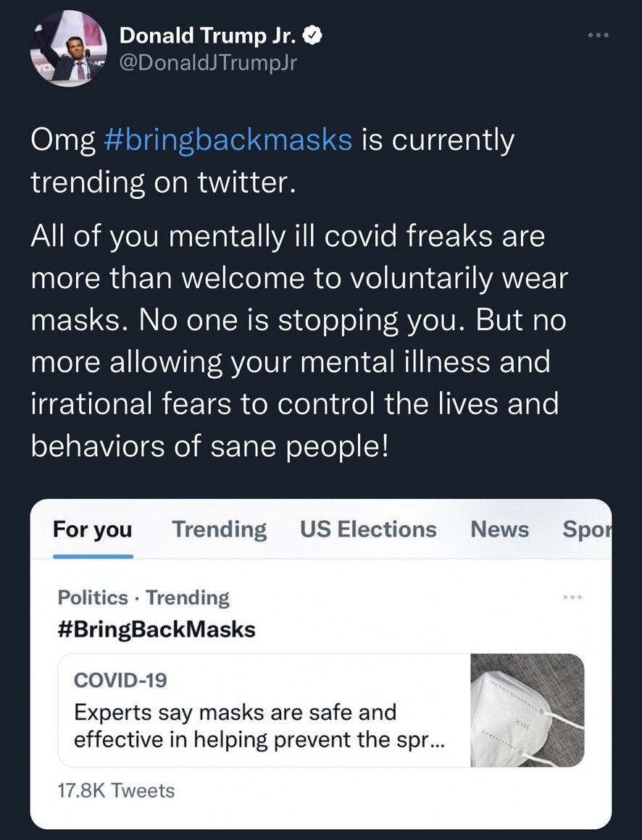Open the @DonaldJTrumpJr handle

coord(208,63)
